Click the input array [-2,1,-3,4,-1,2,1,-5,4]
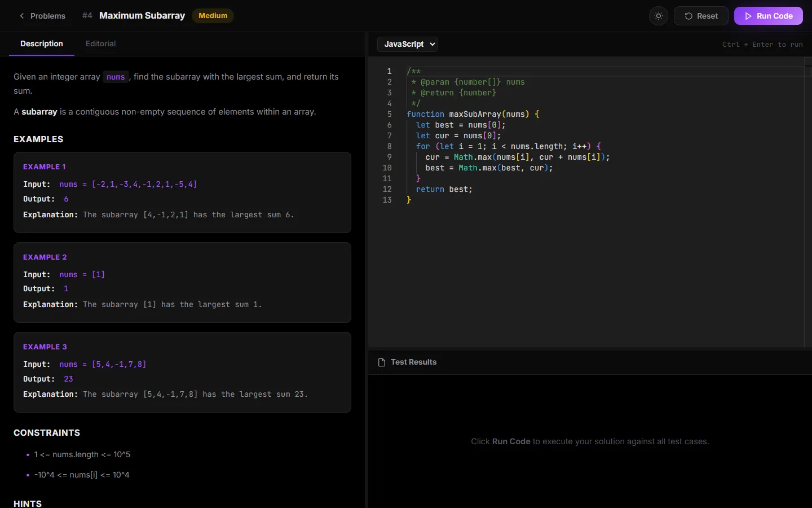 pos(144,185)
